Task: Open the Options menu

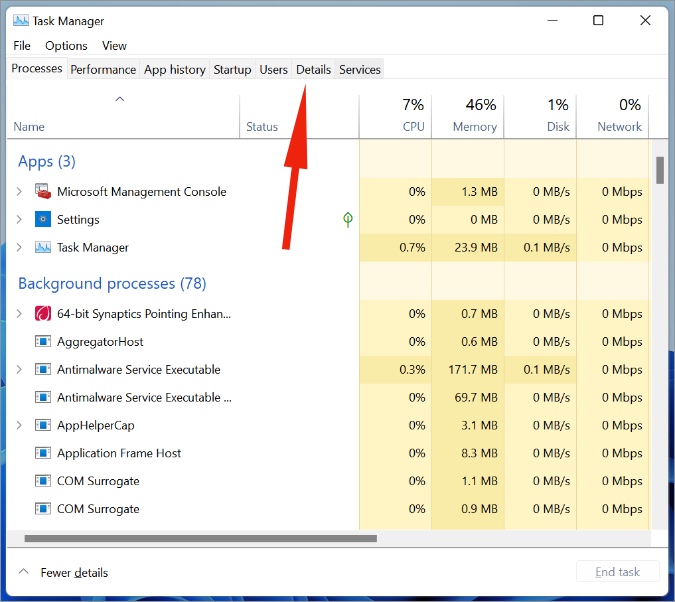Action: tap(66, 46)
